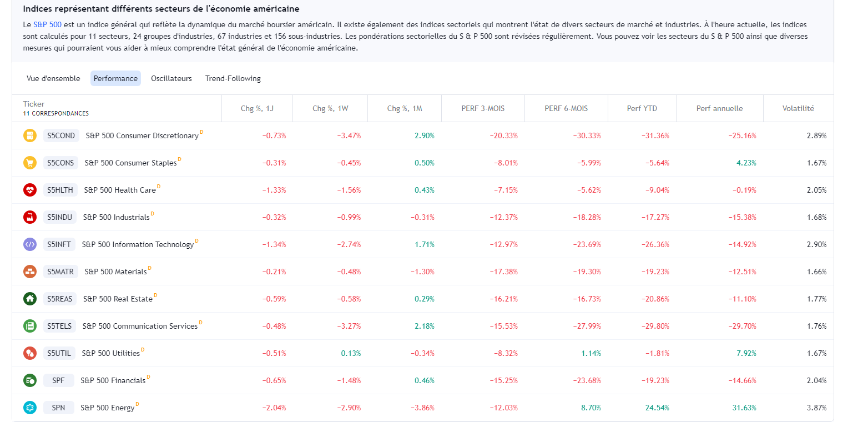Open the S&P 500 link in description

click(x=47, y=25)
